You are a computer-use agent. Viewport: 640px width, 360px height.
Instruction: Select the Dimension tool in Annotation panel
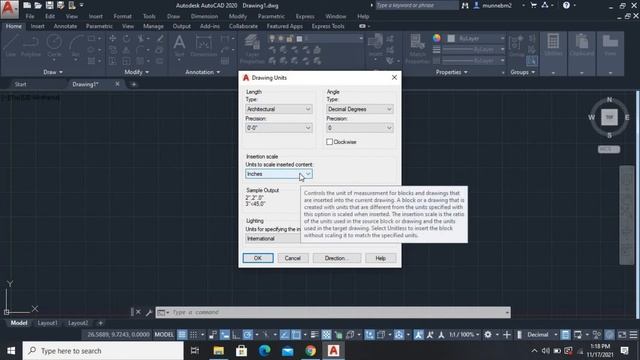[x=203, y=46]
